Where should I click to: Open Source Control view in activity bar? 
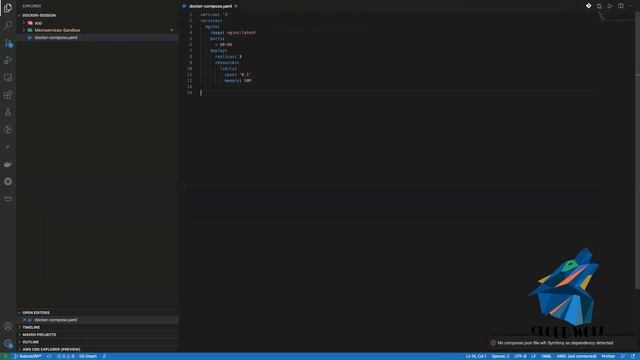click(x=8, y=43)
